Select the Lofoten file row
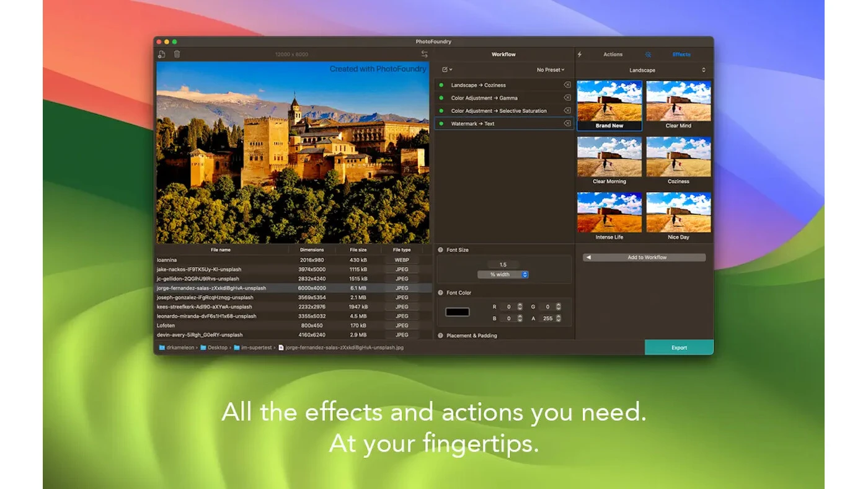This screenshot has width=868, height=489. point(293,325)
